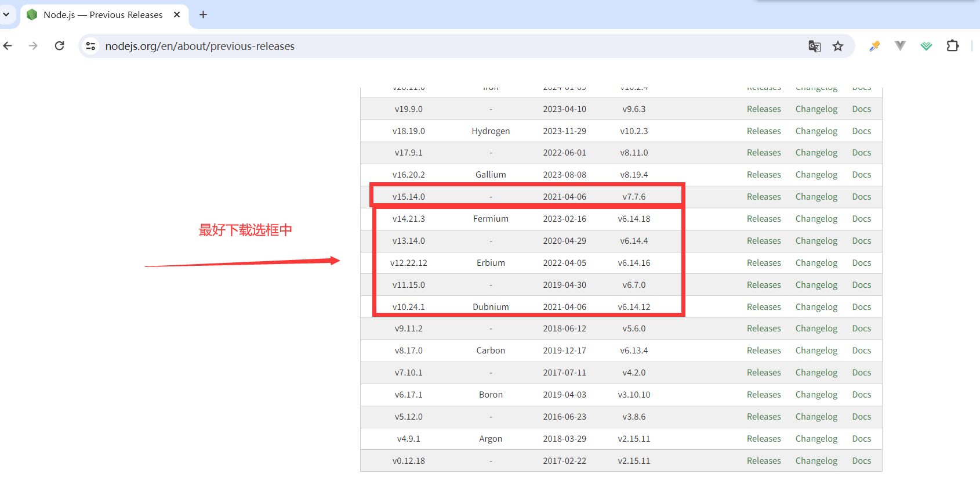Open the green layered extension icon
Viewport: 980px width, 491px height.
[926, 46]
